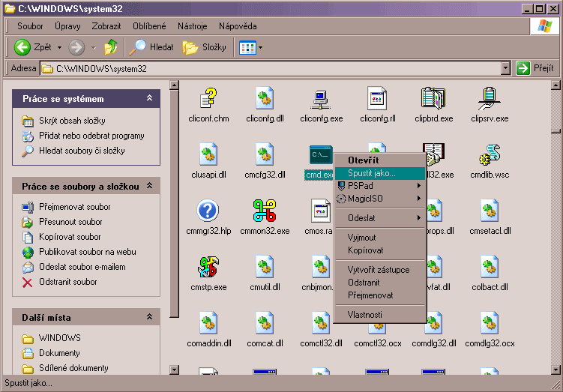Click the Odstranit soubor link
The height and width of the screenshot is (392, 563).
pyautogui.click(x=68, y=282)
